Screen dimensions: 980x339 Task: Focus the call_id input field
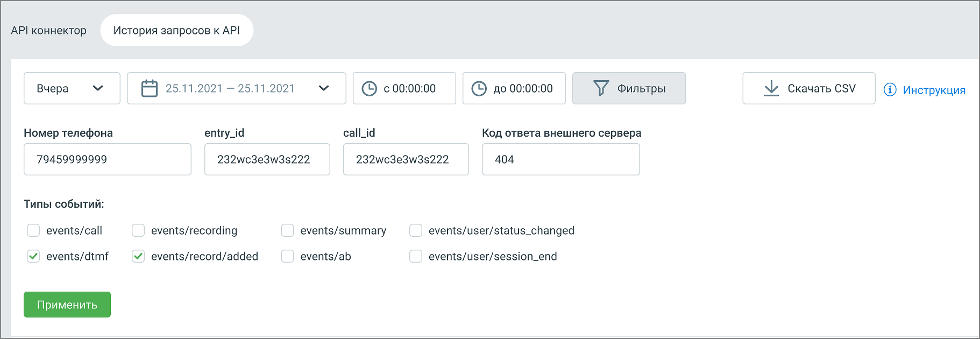(x=406, y=159)
